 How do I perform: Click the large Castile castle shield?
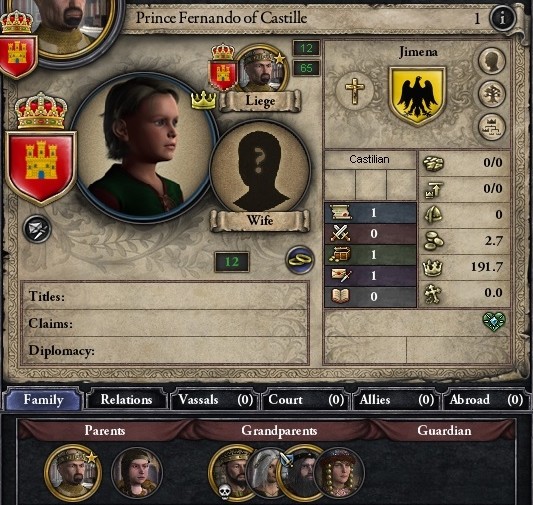41,168
